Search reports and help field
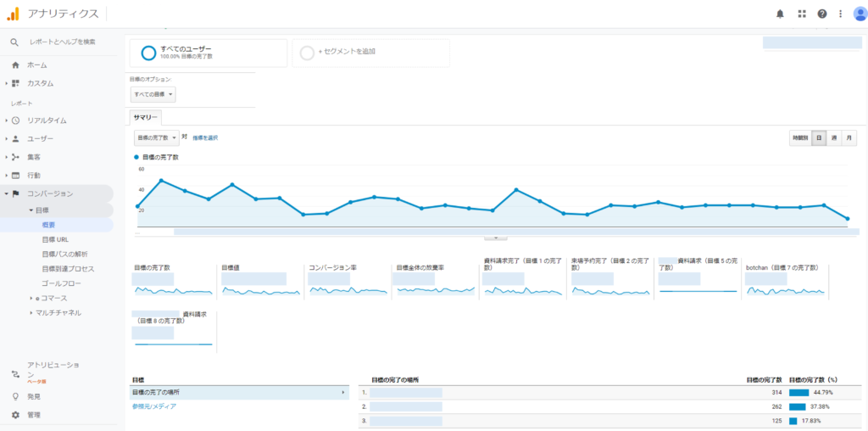Screen dimensions: 868x431 point(63,42)
